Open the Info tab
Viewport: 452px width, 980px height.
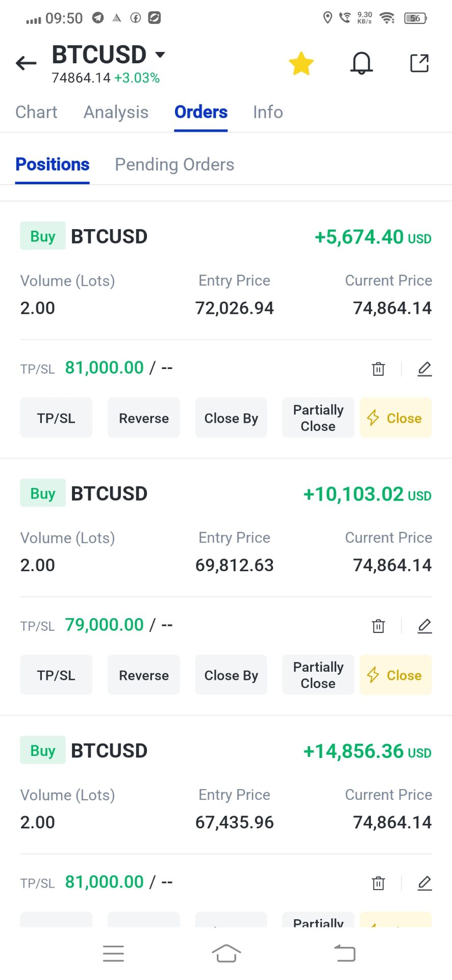[x=268, y=112]
